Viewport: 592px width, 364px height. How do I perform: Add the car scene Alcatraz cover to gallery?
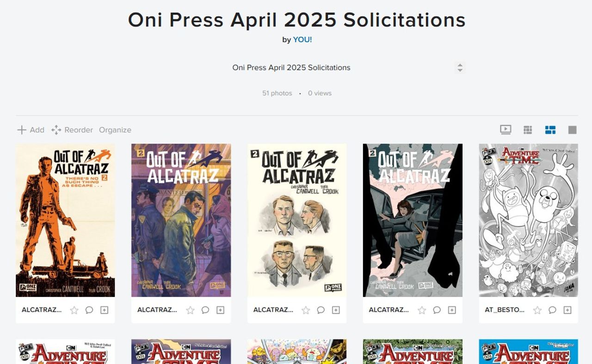452,310
